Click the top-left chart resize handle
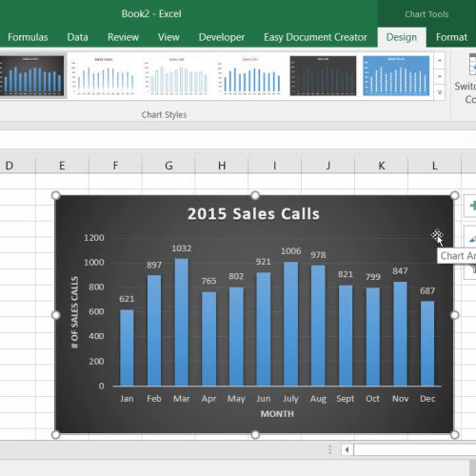The width and height of the screenshot is (476, 476). (x=56, y=195)
